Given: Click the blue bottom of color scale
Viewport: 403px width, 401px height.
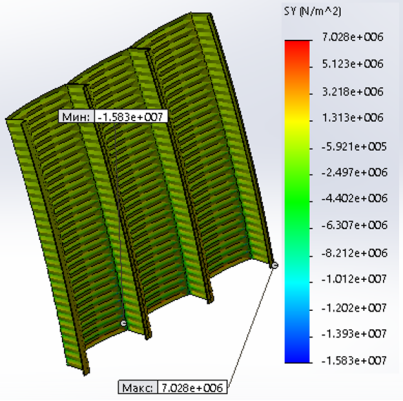Looking at the screenshot, I should pos(297,355).
